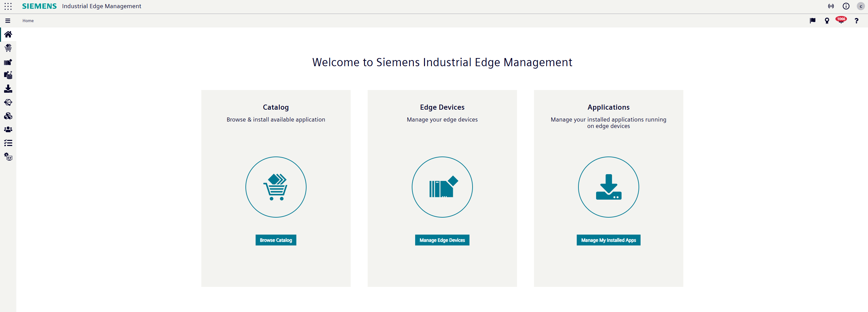Open the Edge Devices sidebar icon

pyautogui.click(x=8, y=62)
